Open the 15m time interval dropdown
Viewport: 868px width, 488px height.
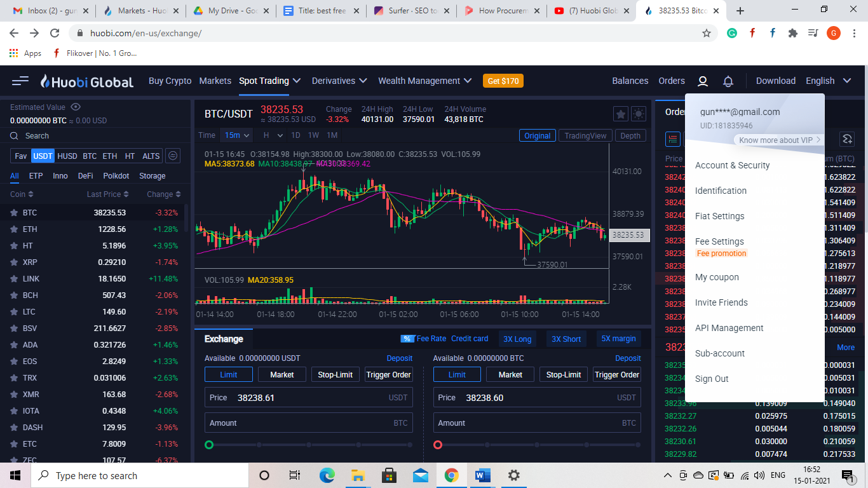pyautogui.click(x=237, y=135)
